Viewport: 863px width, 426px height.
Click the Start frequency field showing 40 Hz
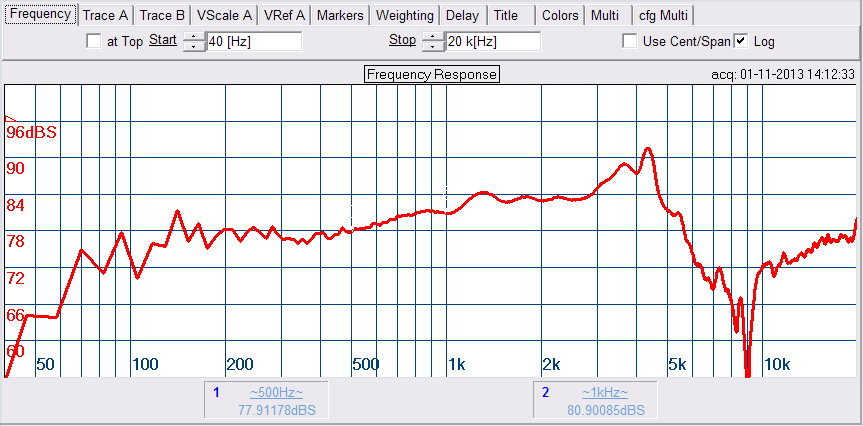(253, 41)
